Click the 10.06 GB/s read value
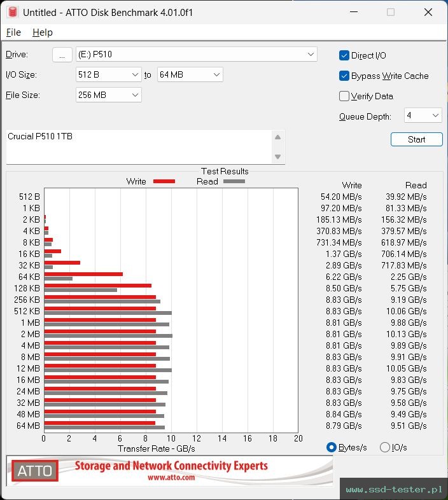This screenshot has width=448, height=500. [406, 311]
